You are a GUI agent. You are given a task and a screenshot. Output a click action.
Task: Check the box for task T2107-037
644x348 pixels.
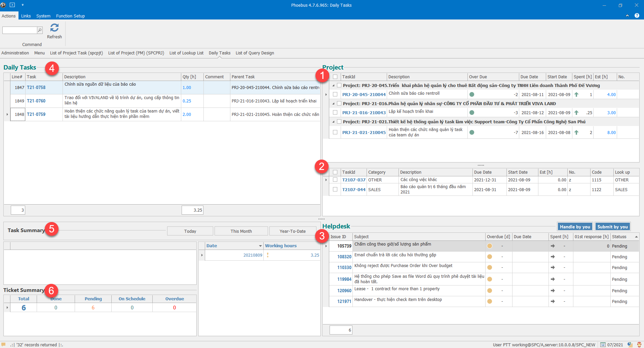coord(335,180)
